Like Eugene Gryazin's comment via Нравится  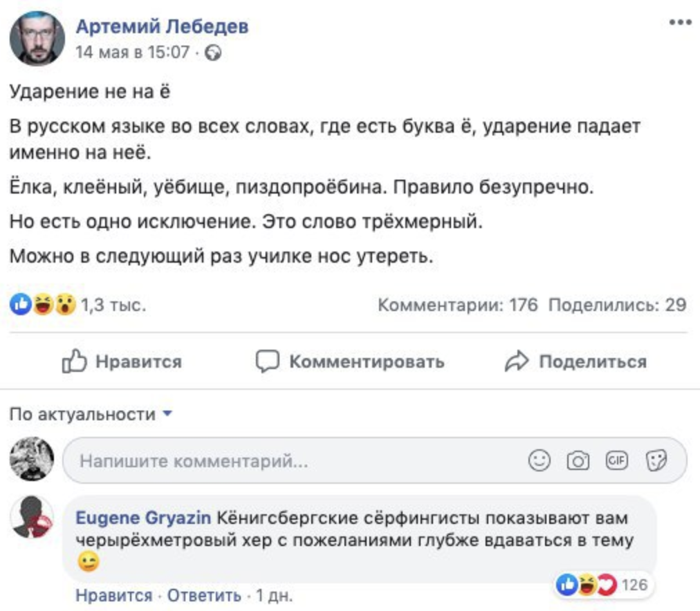pos(113,596)
